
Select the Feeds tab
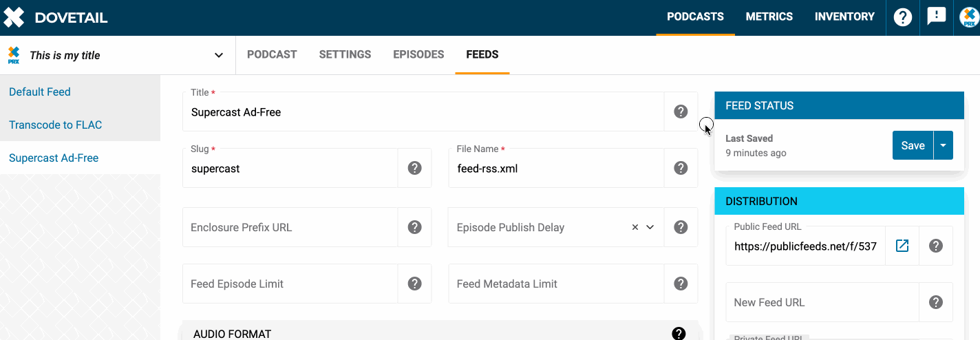coord(482,55)
